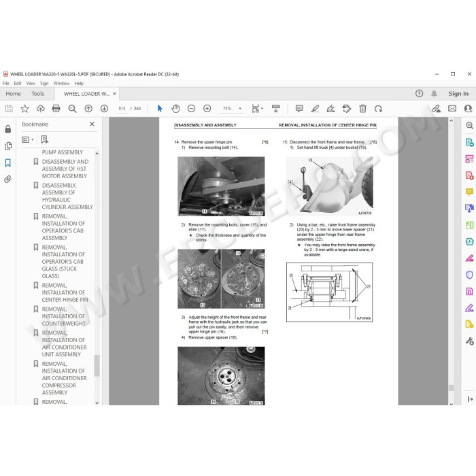The width and height of the screenshot is (476, 476).
Task: Open bookmark Air Conditioner Compressor Assembly
Action: (x=64, y=378)
